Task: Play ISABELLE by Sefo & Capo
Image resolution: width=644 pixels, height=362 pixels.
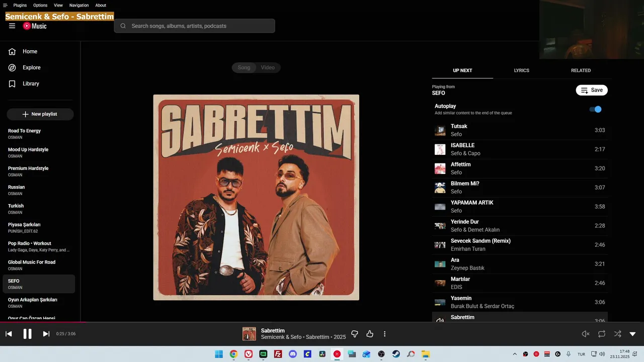Action: (520, 149)
